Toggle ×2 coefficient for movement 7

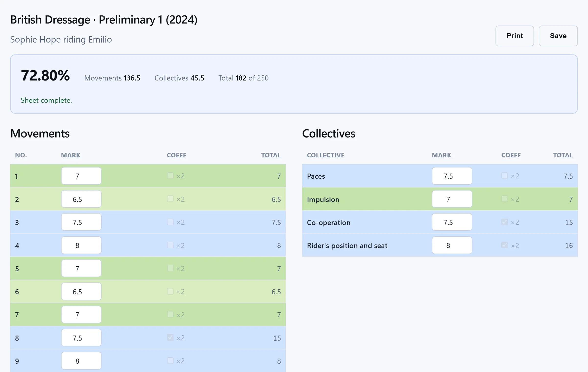(170, 314)
